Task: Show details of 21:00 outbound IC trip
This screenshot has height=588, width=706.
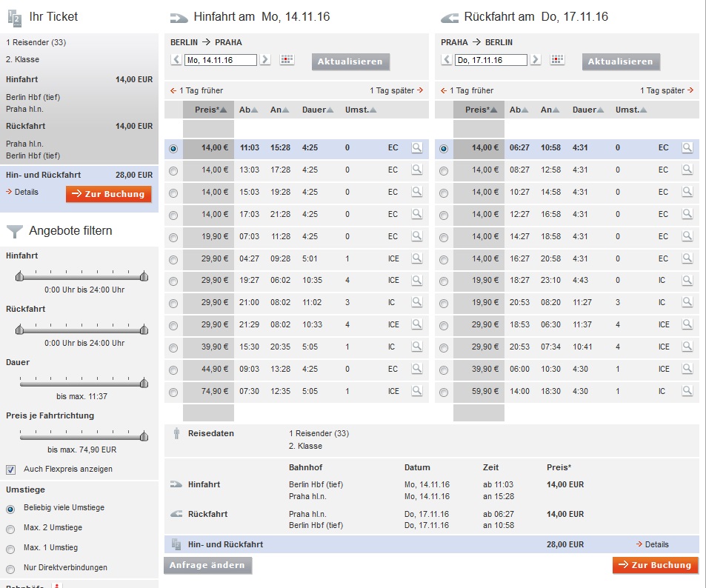Action: pos(417,302)
